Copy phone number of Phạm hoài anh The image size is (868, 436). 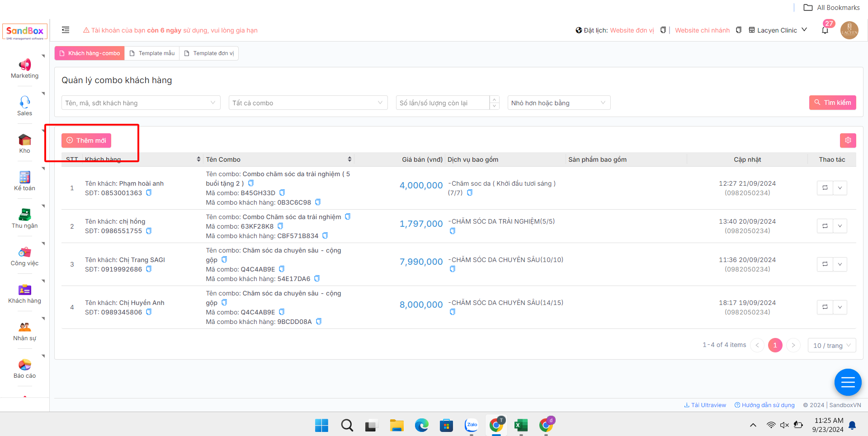[149, 193]
